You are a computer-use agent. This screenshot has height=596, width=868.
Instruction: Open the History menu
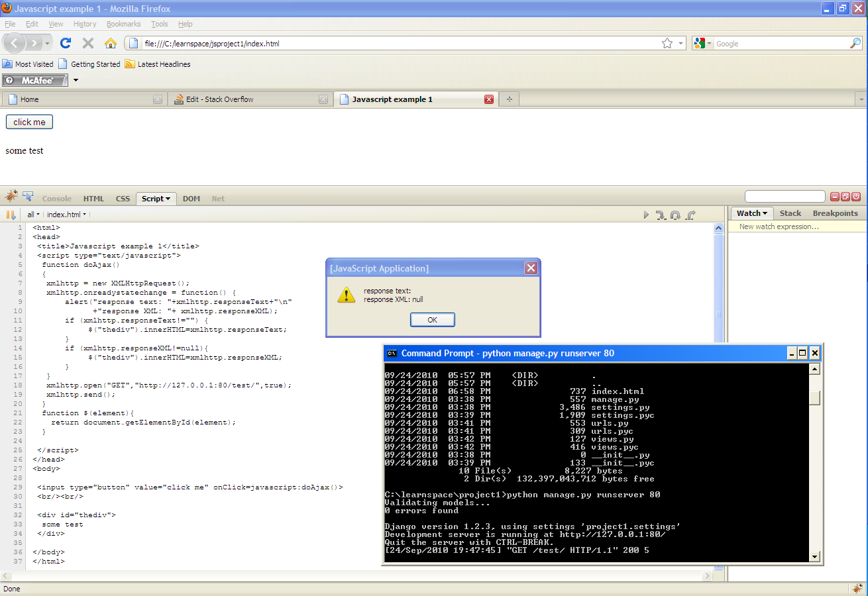(x=85, y=24)
